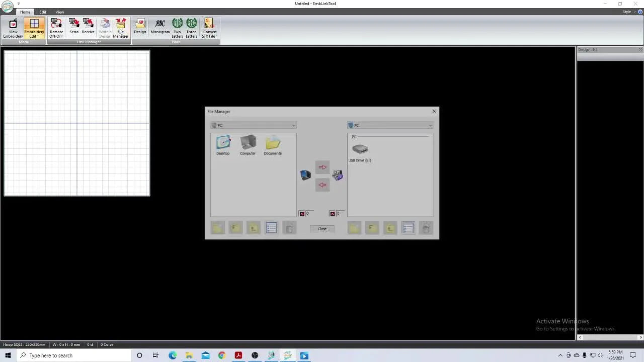The width and height of the screenshot is (644, 362).
Task: Open the Design folder icon in ribbon
Action: click(140, 27)
